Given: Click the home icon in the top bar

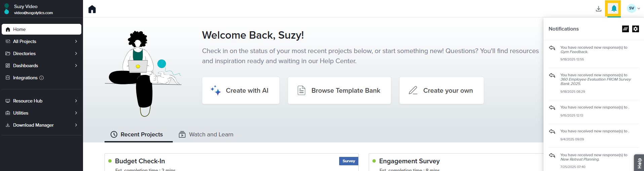Looking at the screenshot, I should (92, 9).
